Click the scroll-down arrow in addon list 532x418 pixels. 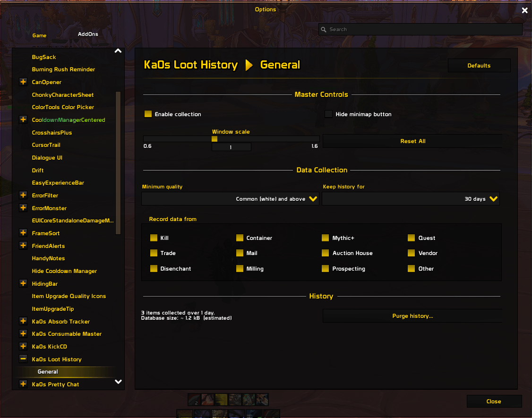pyautogui.click(x=118, y=382)
